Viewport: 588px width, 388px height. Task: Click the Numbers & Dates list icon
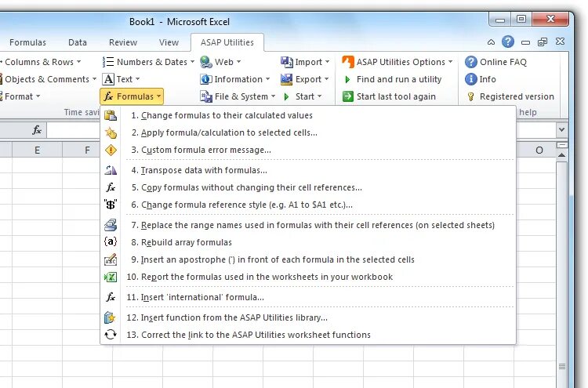(x=108, y=62)
